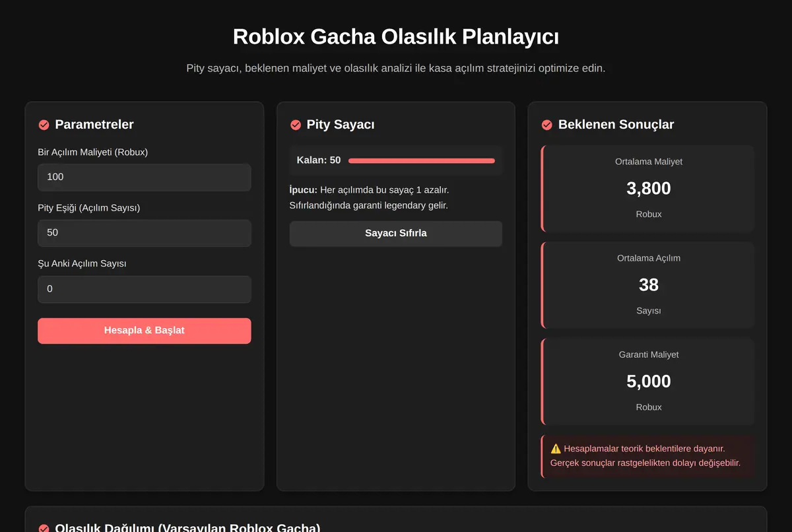
Task: Click the Olasılık Dağılımı section check icon
Action: (x=44, y=528)
